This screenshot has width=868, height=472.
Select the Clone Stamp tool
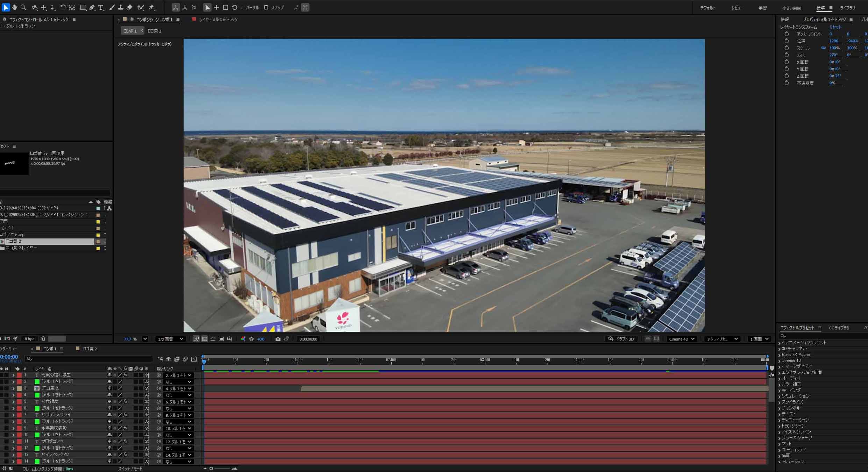[121, 7]
